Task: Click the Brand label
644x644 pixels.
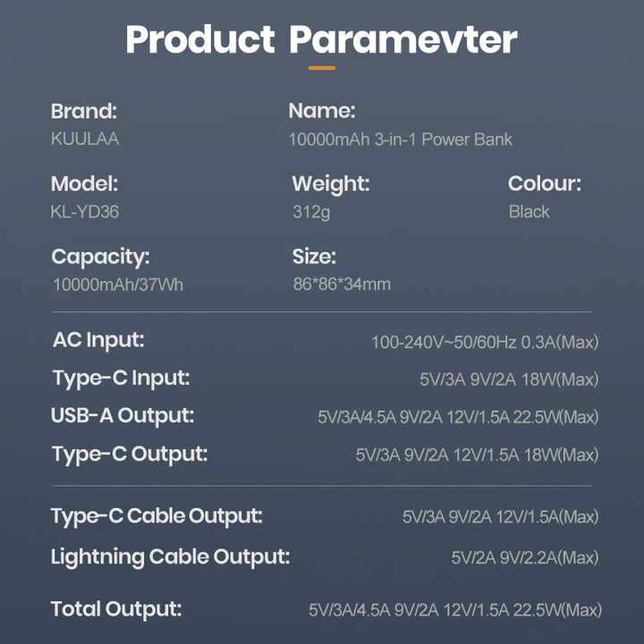Action: point(84,111)
